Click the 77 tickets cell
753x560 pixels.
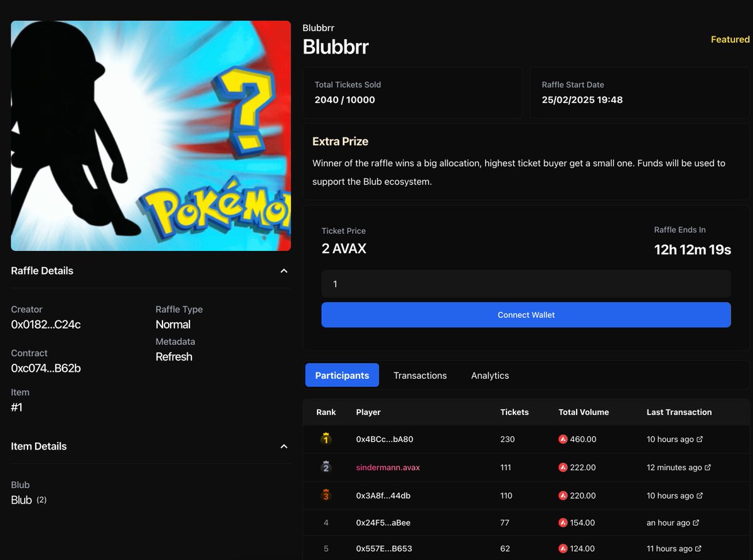[x=505, y=522]
